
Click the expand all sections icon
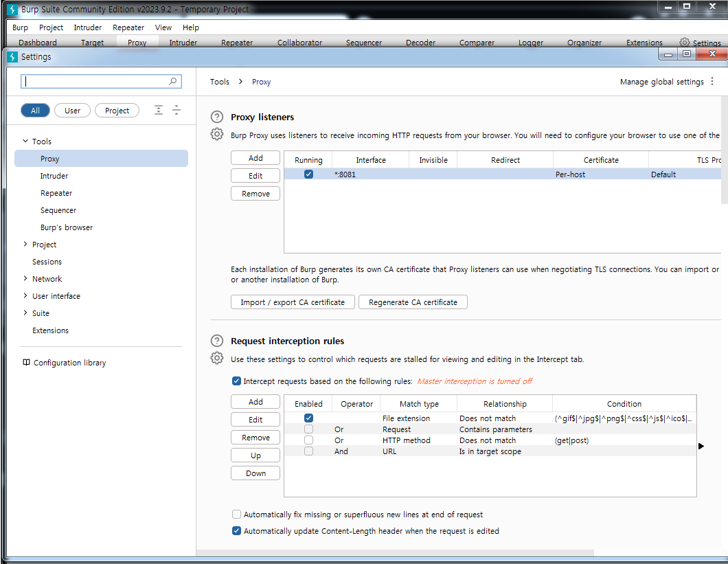coord(159,110)
